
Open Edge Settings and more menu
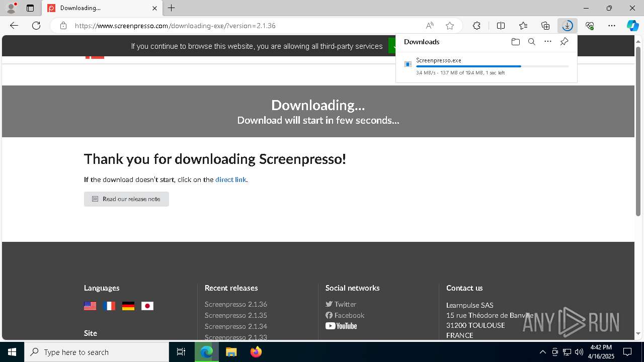612,26
